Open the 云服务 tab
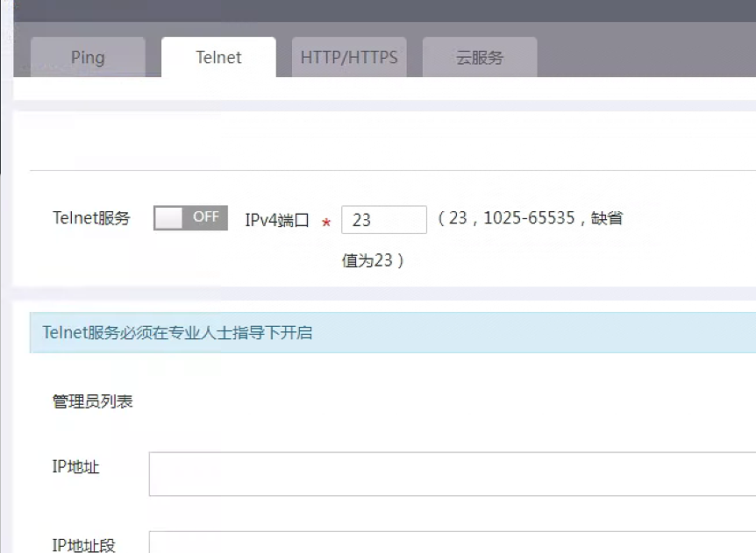 (x=480, y=57)
